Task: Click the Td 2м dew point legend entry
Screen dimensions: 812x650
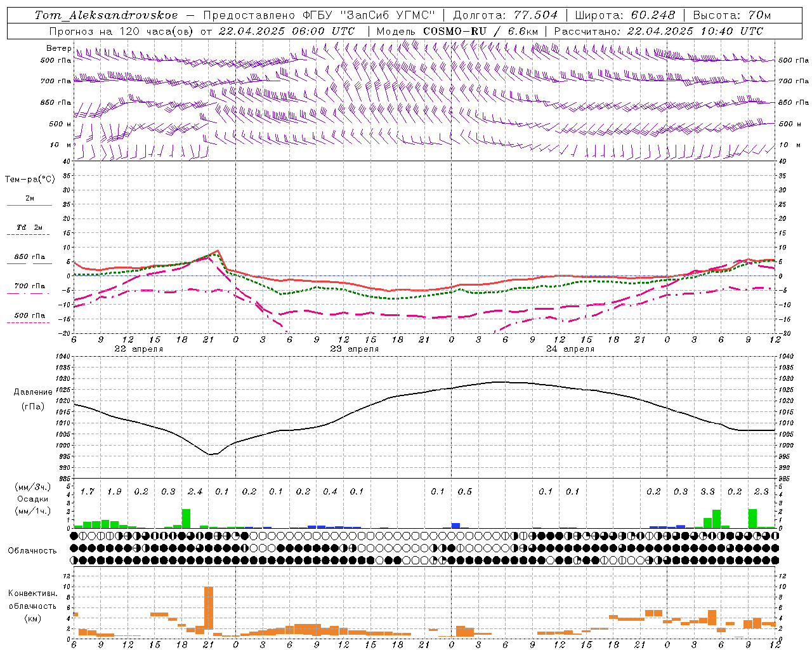Action: point(30,227)
